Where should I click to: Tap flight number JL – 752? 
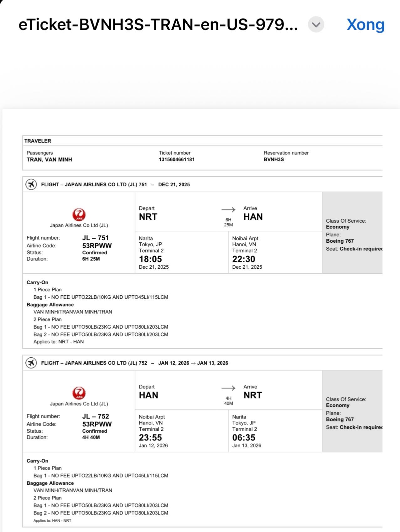pyautogui.click(x=96, y=416)
